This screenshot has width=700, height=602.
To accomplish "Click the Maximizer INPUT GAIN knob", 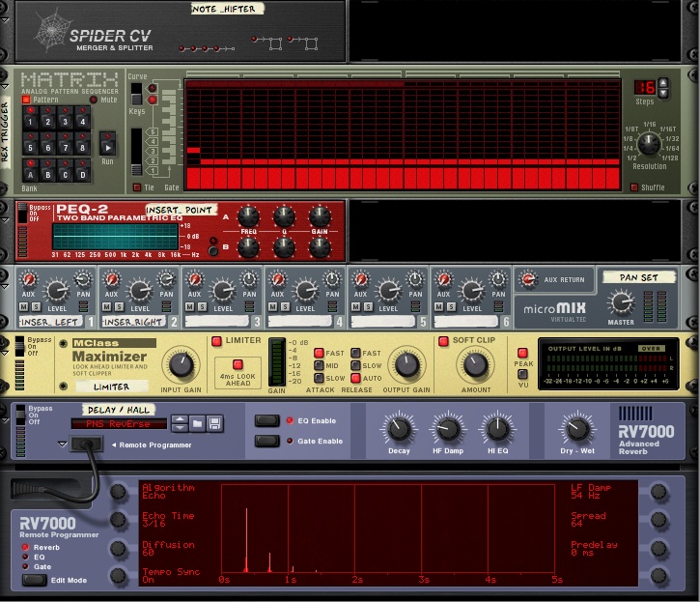I will click(181, 365).
